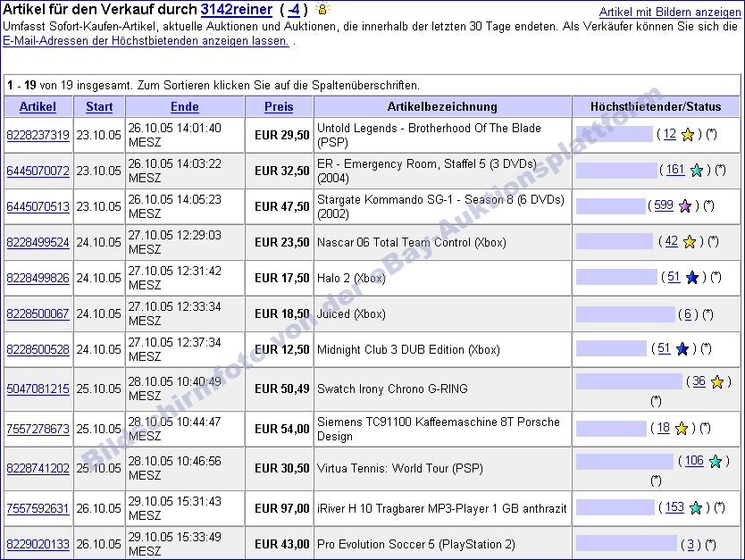Open the seller feedback score -4 link
This screenshot has width=745, height=560.
coord(294,9)
